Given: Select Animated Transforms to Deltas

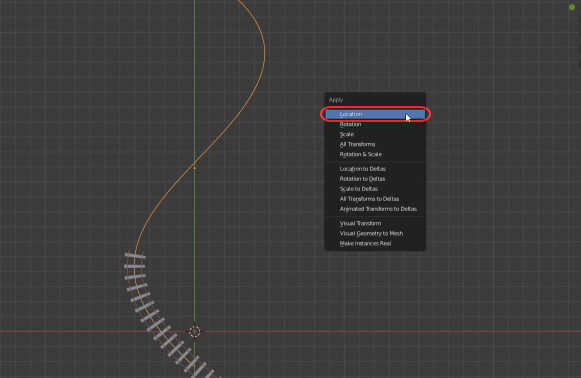Looking at the screenshot, I should tap(375, 209).
